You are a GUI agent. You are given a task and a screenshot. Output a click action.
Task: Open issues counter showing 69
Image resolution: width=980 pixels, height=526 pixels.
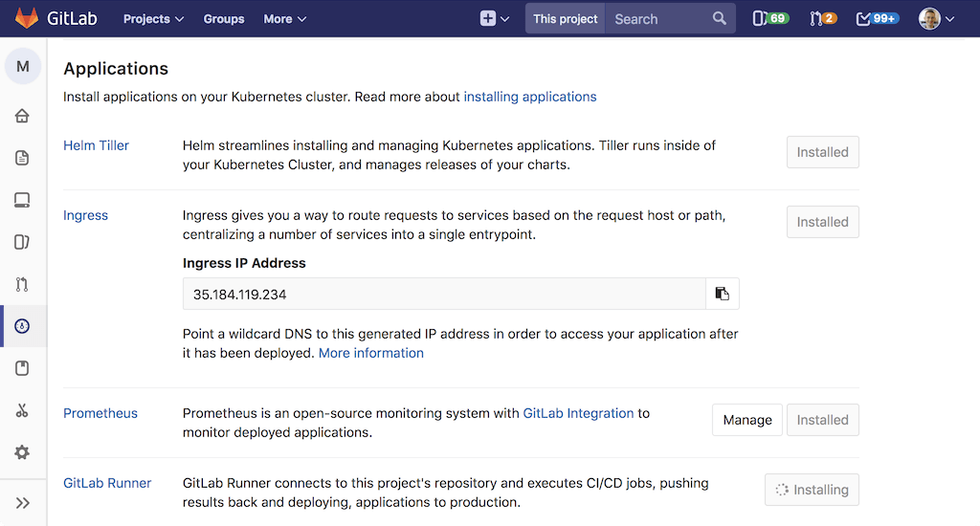(x=770, y=19)
